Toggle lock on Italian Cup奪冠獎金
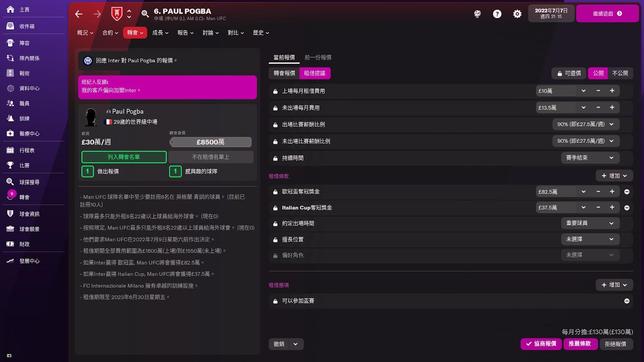 275,208
